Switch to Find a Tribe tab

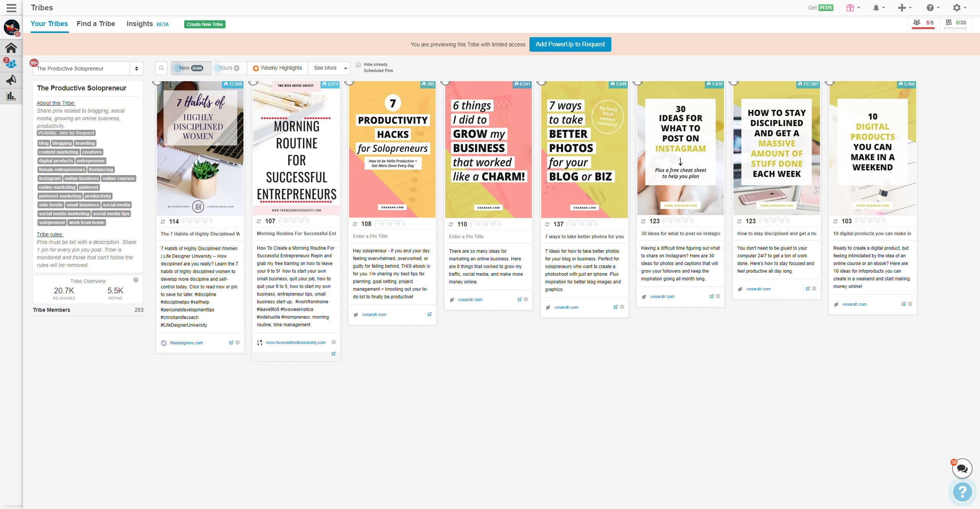[x=96, y=24]
